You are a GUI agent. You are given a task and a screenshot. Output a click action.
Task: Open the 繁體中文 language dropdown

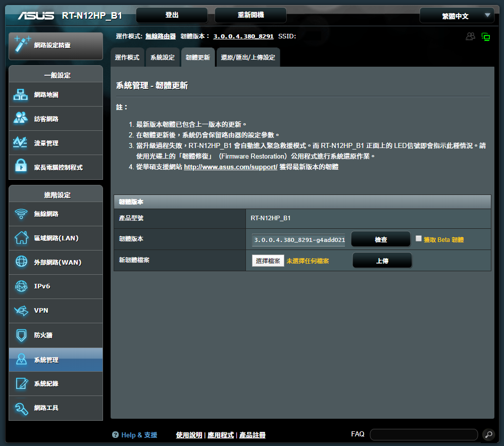click(x=457, y=16)
